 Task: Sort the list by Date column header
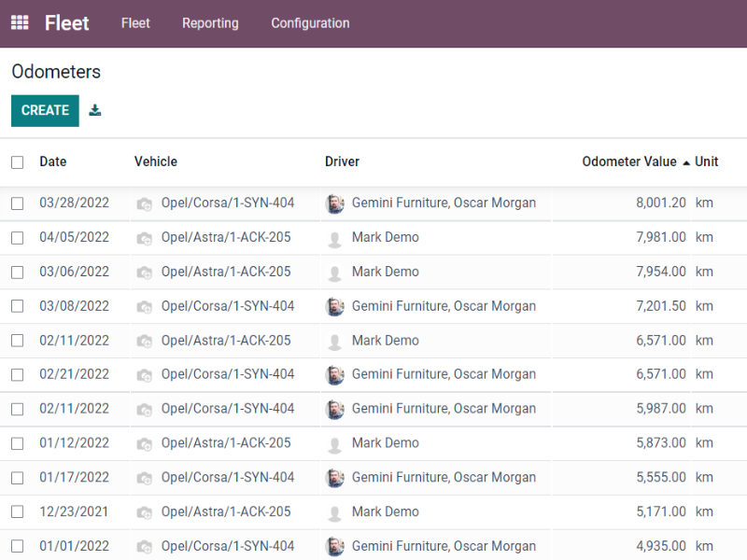click(x=53, y=161)
